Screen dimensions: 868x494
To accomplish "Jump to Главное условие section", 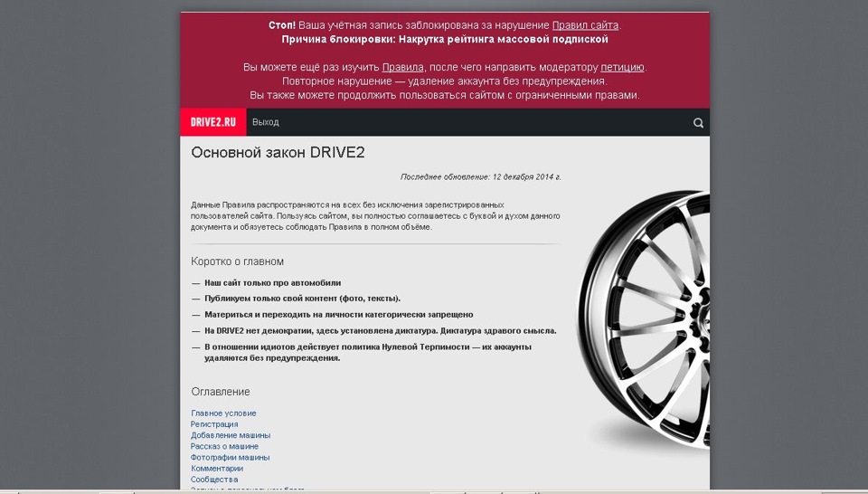I will tap(223, 413).
